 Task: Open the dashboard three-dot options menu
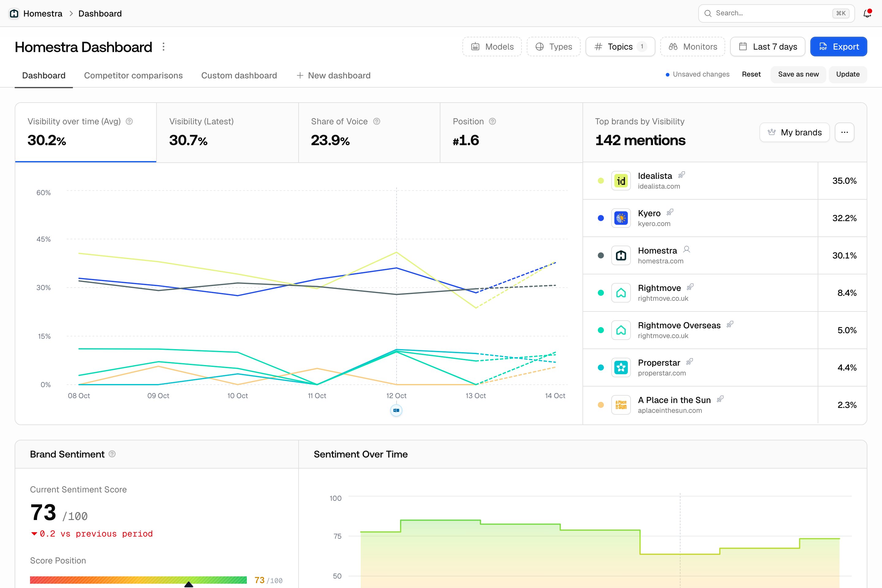(x=164, y=47)
